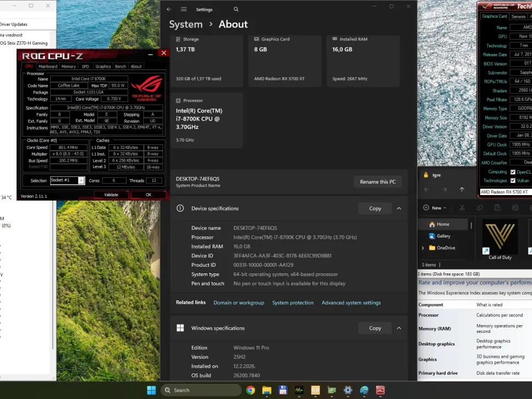This screenshot has height=399, width=532.
Task: Open the Call of Duty shortcut thumbnail
Action: coord(500,237)
